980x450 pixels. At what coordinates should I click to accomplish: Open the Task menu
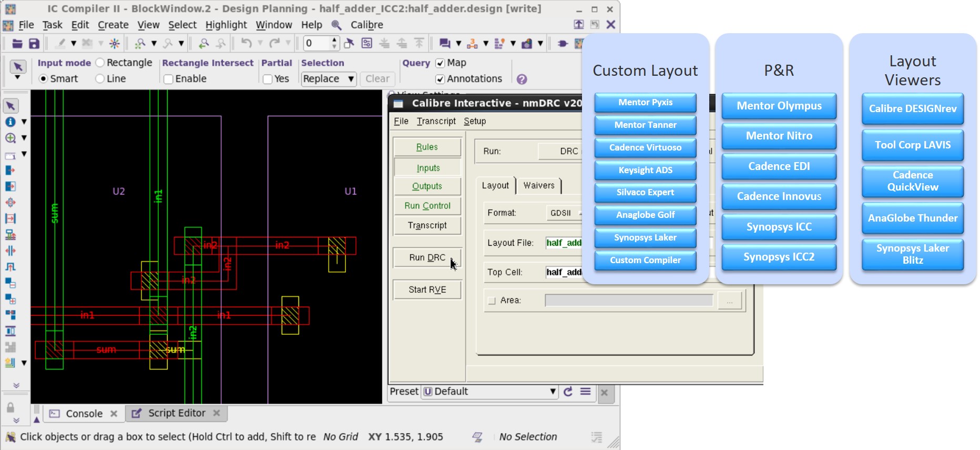pyautogui.click(x=52, y=25)
